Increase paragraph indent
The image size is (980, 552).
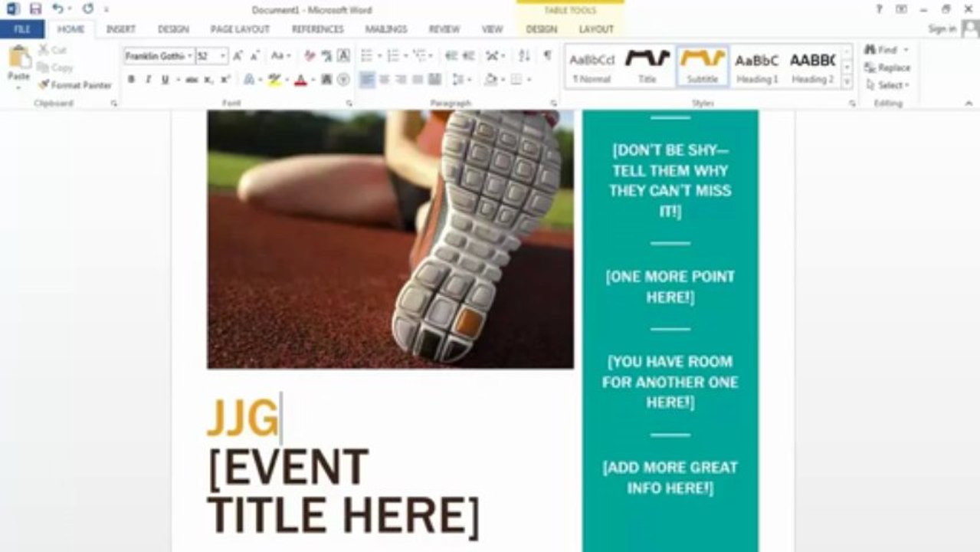point(467,56)
